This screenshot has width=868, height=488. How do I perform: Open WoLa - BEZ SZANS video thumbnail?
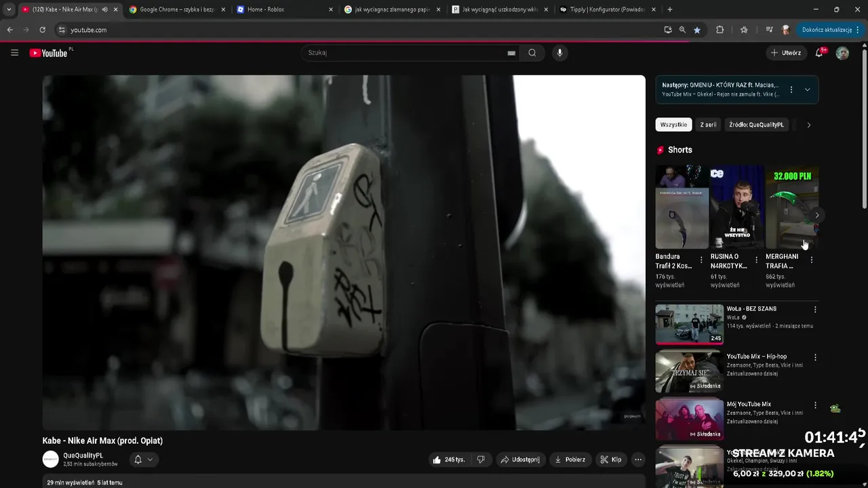[690, 325]
